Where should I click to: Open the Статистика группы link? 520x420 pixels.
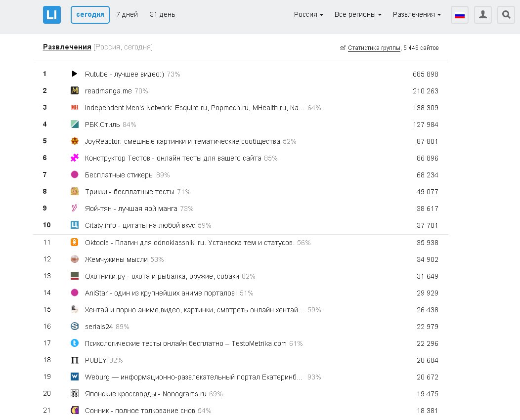coord(374,48)
